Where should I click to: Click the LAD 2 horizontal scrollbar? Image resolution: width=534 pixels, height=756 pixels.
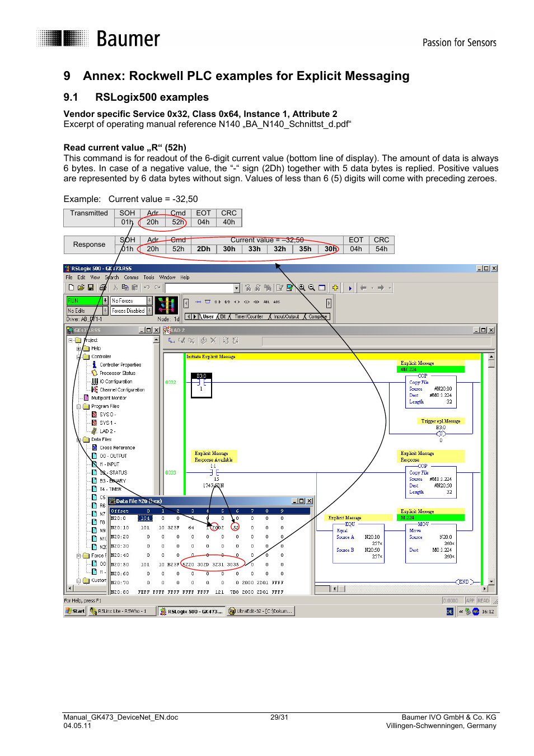(x=408, y=589)
